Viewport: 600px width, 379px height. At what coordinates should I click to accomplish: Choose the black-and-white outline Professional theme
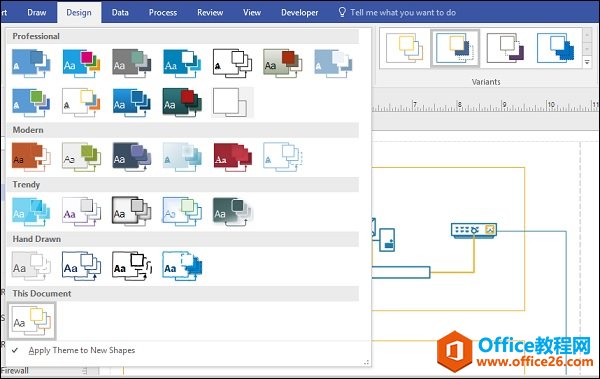(x=232, y=63)
